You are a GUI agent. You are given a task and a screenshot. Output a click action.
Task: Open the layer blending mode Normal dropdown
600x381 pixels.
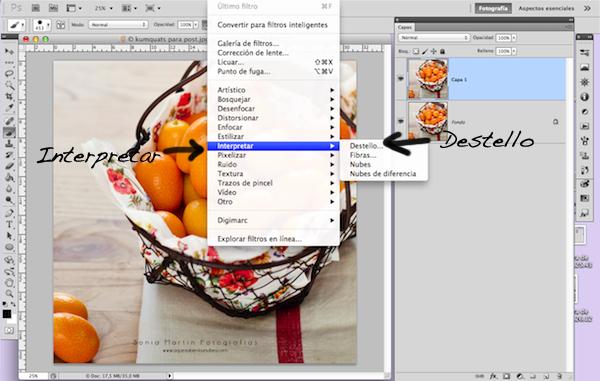pyautogui.click(x=434, y=38)
